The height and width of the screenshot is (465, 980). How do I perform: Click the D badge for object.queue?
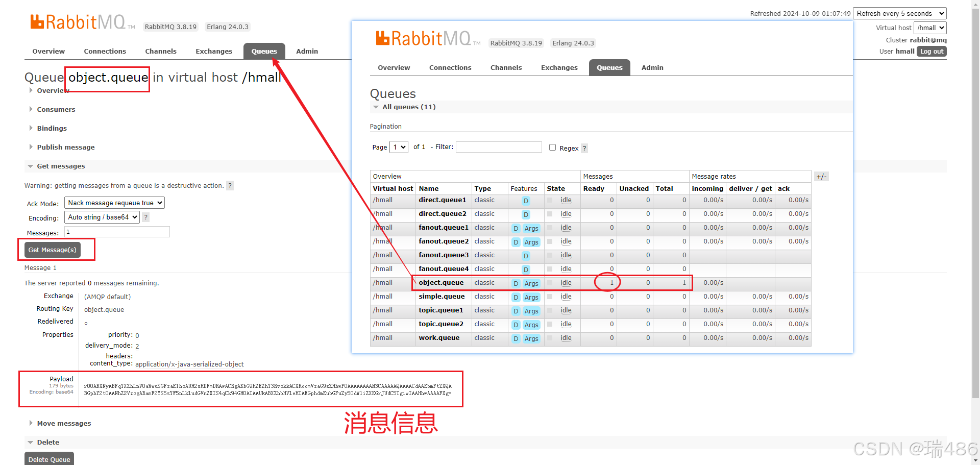coord(516,284)
